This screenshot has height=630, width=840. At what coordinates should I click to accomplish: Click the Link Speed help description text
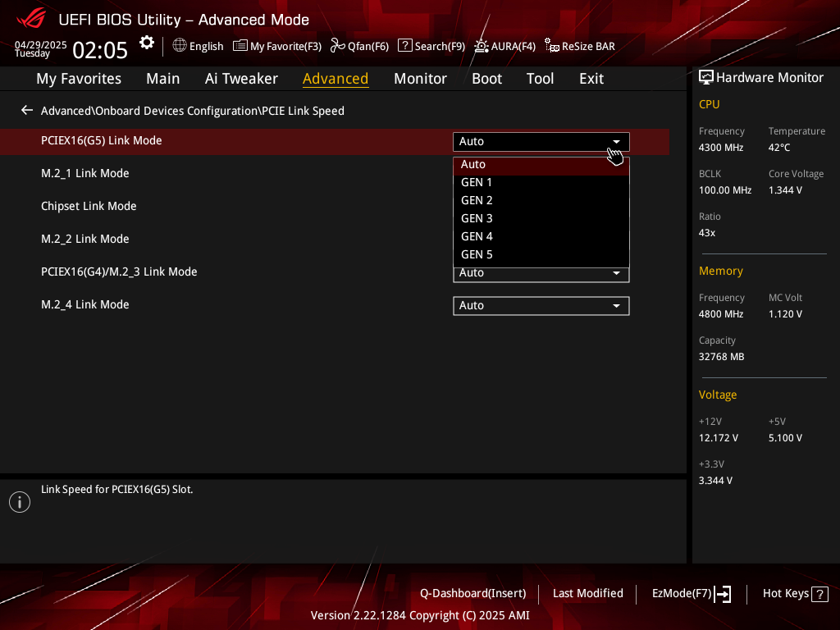pos(116,490)
